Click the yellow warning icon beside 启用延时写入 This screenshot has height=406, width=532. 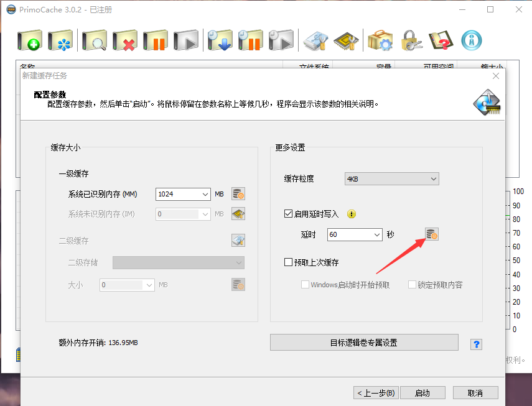tap(352, 214)
